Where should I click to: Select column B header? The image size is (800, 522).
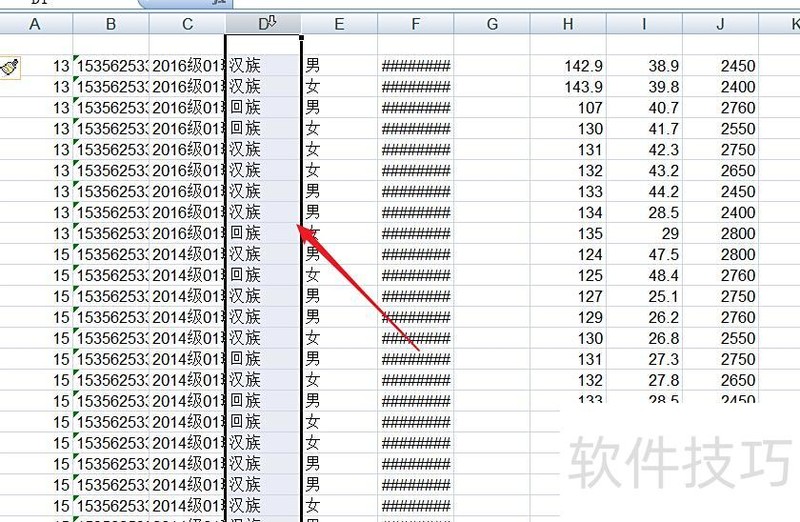point(111,24)
